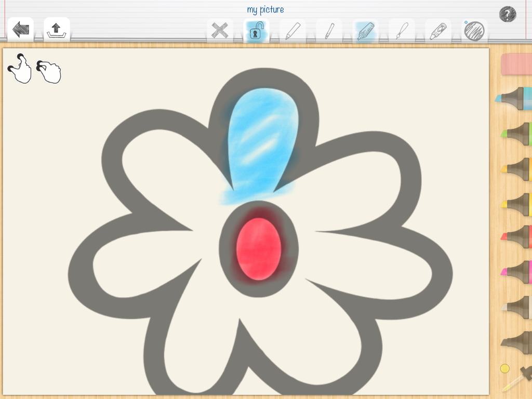The width and height of the screenshot is (532, 399).
Task: Tap the back arrow button
Action: click(20, 30)
